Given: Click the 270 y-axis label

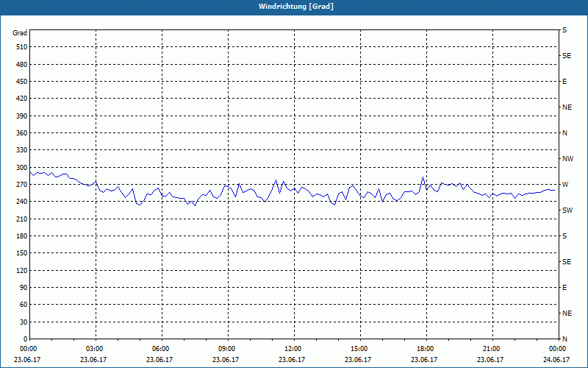Looking at the screenshot, I should (22, 185).
